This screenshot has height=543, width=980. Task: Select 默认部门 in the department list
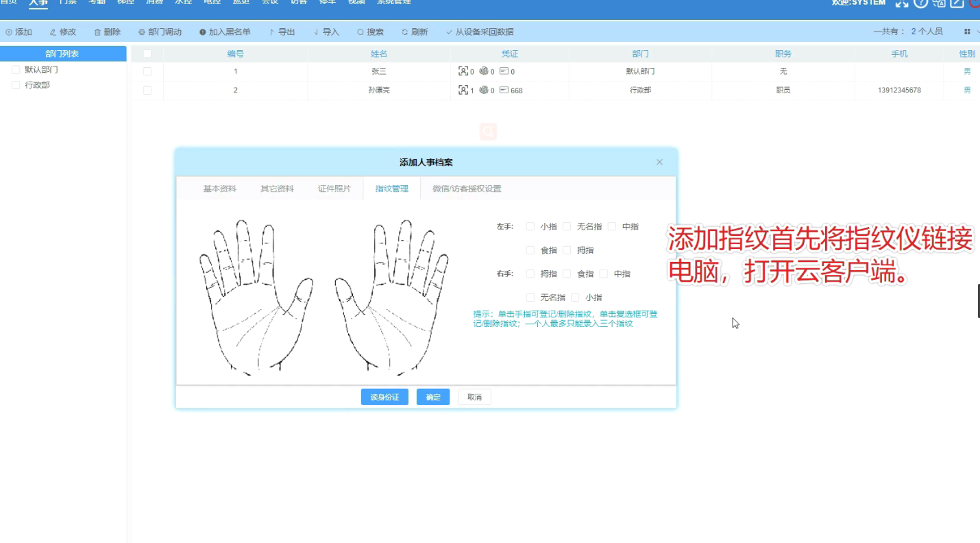41,69
